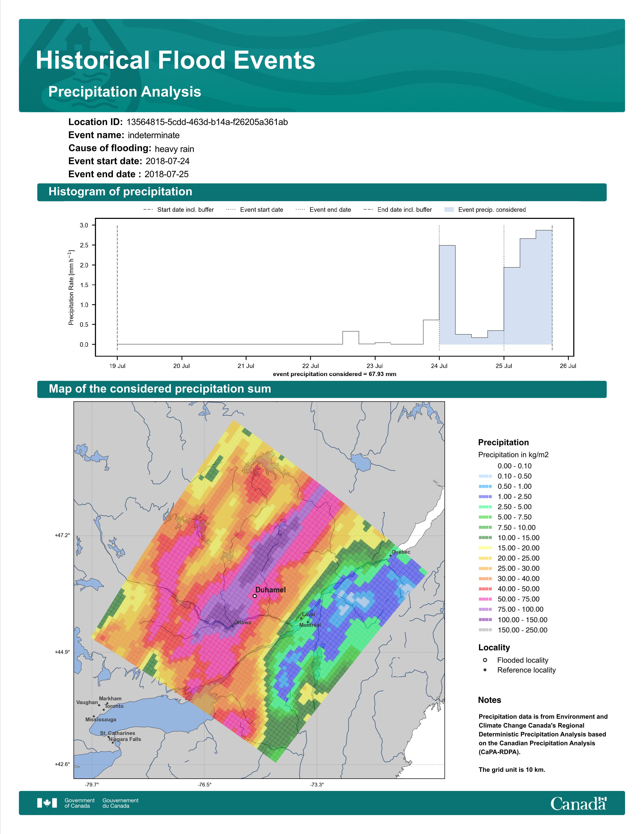
Task: Click the +47.2° latitude label
Action: pyautogui.click(x=62, y=535)
